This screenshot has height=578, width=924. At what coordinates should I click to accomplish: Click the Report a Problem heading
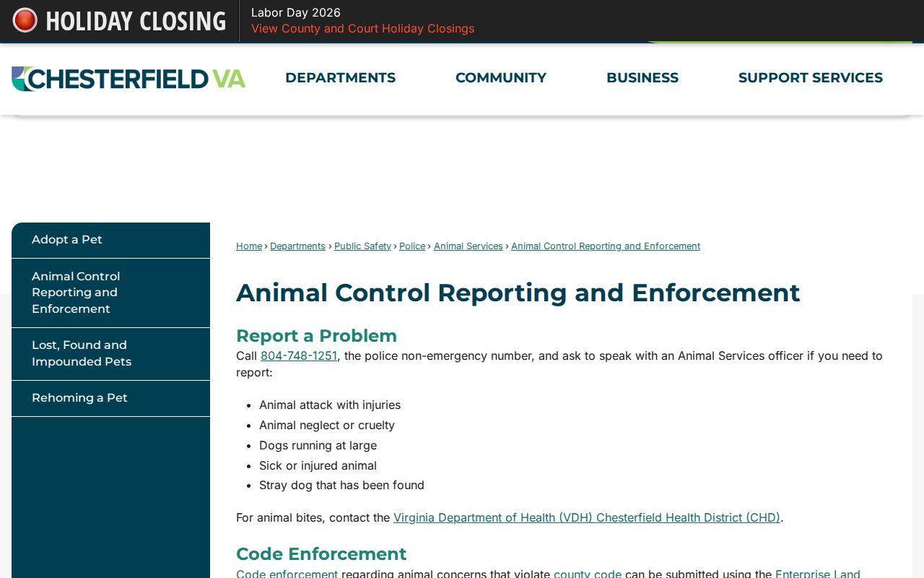pyautogui.click(x=316, y=336)
